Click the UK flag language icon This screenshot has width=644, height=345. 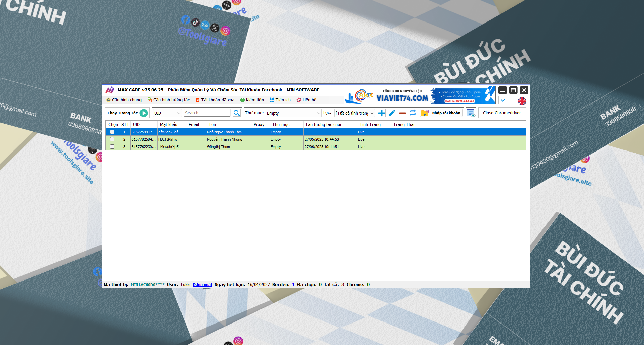522,101
